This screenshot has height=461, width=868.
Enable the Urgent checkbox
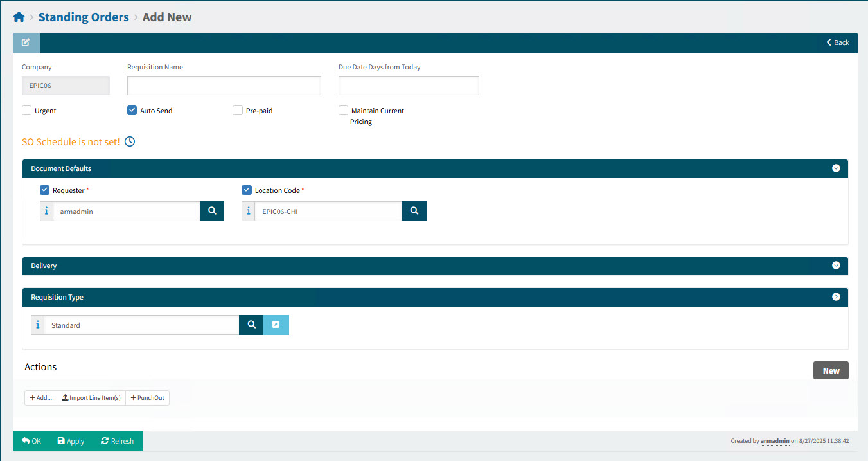point(27,111)
